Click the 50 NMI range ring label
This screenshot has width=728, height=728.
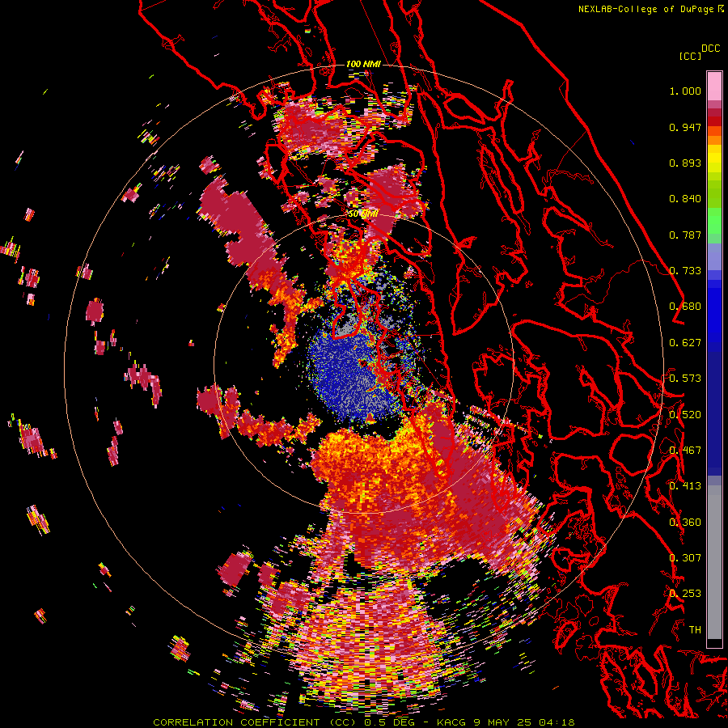click(363, 214)
